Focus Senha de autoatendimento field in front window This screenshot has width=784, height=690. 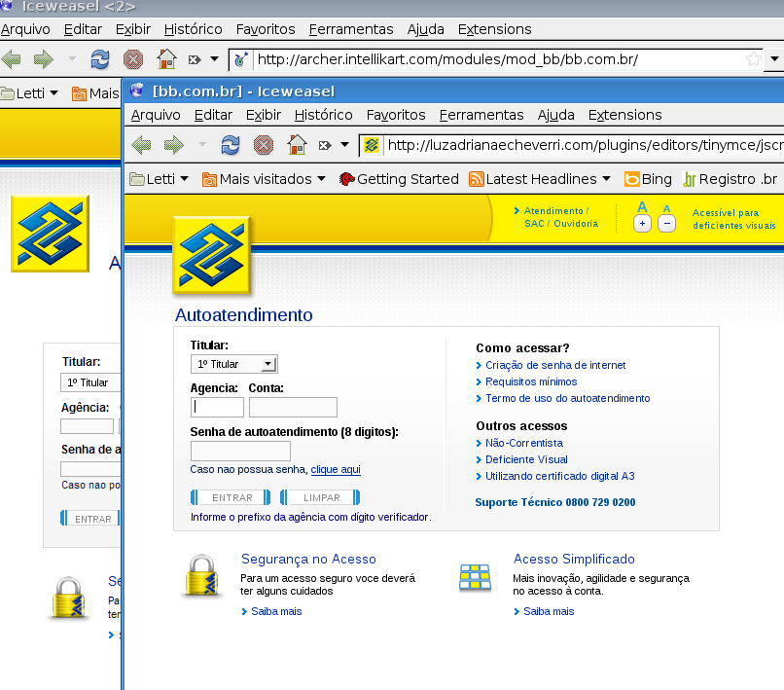pos(240,451)
